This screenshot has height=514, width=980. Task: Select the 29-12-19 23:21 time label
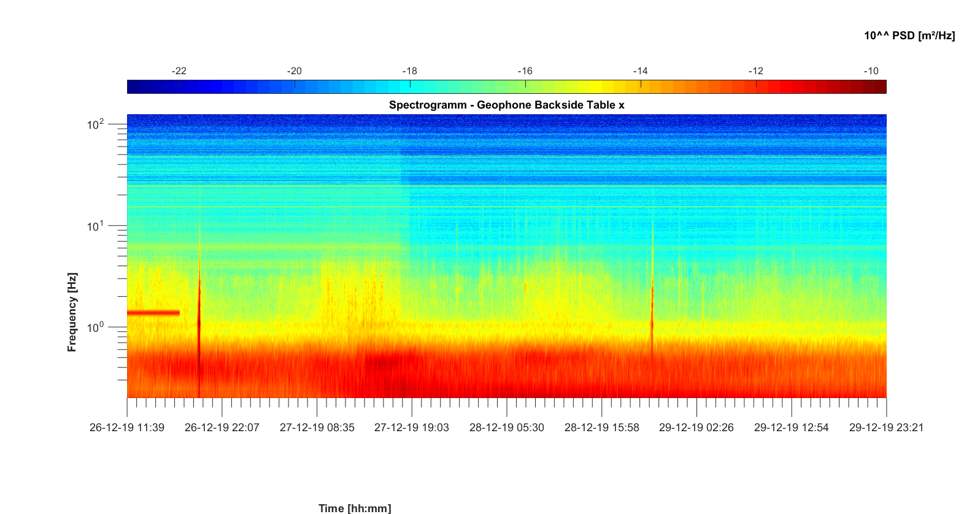pos(885,428)
